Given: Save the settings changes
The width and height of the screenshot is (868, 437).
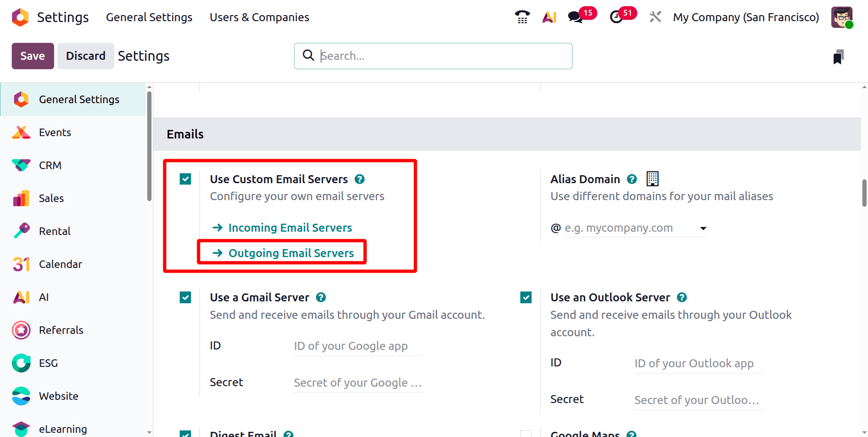Looking at the screenshot, I should [32, 56].
